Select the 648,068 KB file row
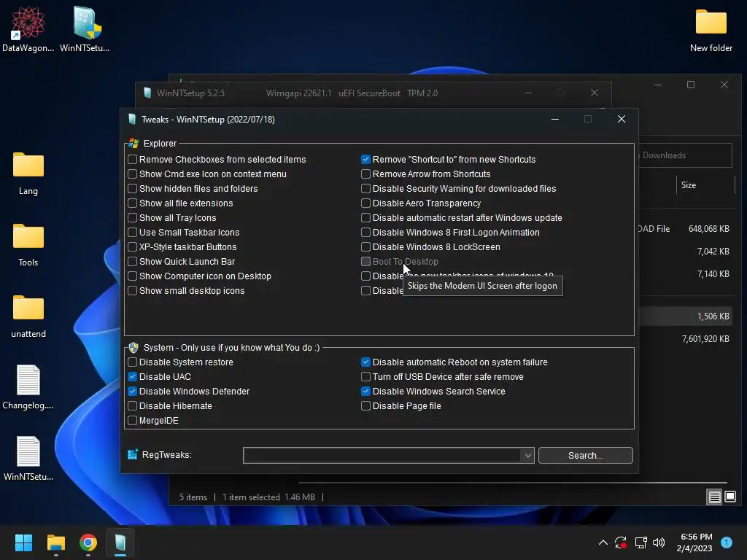Image resolution: width=747 pixels, height=560 pixels. [x=686, y=229]
